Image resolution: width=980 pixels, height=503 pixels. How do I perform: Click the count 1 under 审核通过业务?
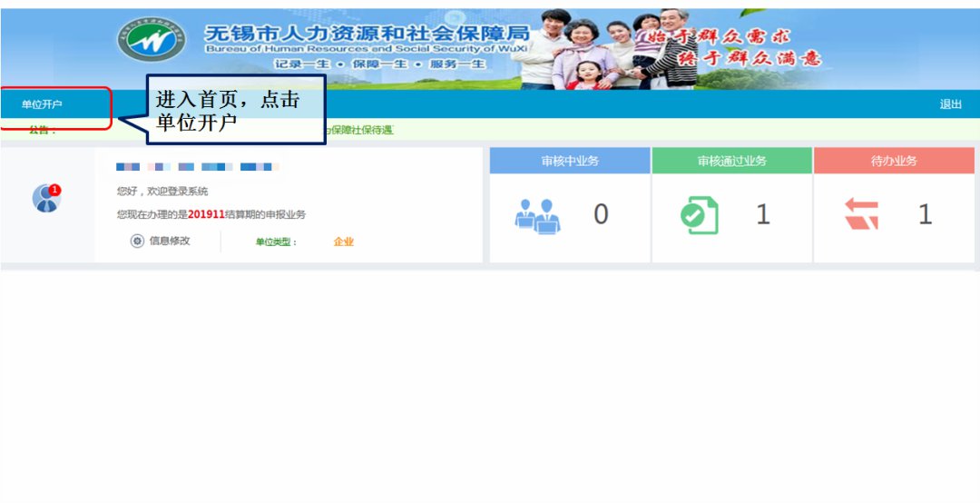click(x=762, y=214)
